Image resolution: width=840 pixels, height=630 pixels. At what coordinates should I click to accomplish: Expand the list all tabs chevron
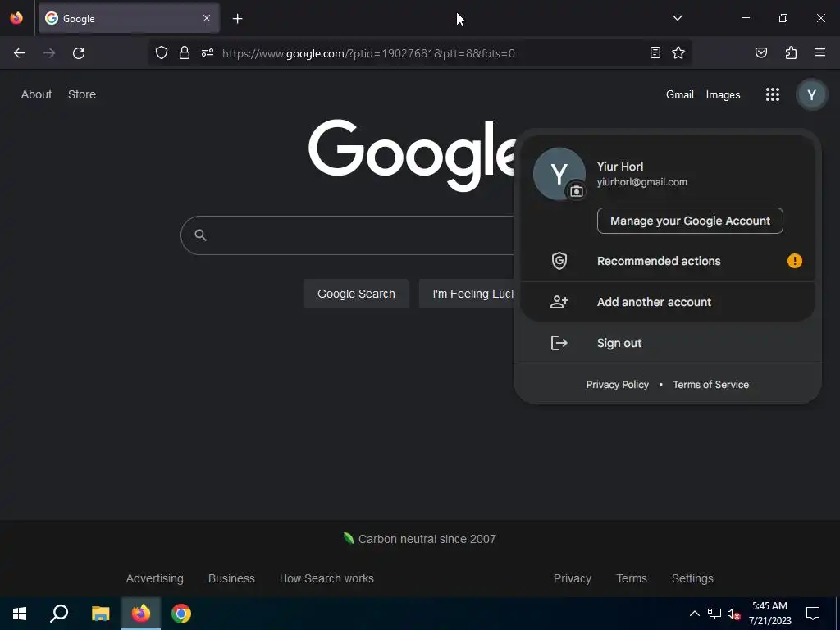677,18
